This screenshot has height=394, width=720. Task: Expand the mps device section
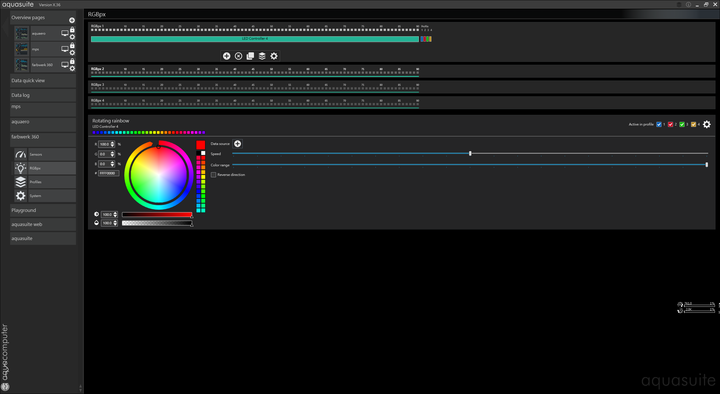pos(43,109)
